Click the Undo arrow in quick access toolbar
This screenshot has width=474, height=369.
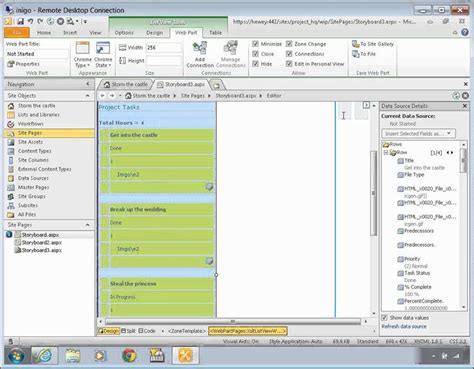pyautogui.click(x=30, y=21)
